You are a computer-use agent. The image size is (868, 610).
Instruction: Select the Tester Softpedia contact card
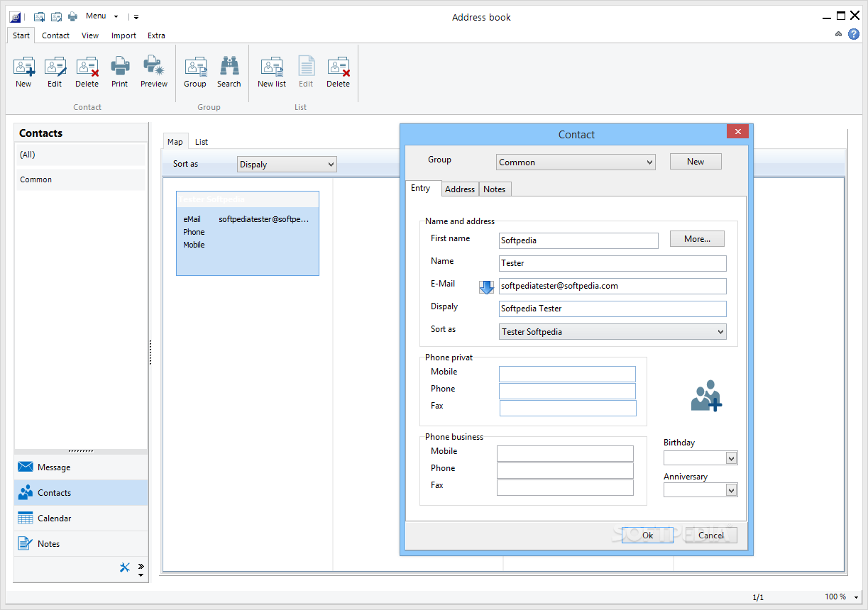[248, 233]
